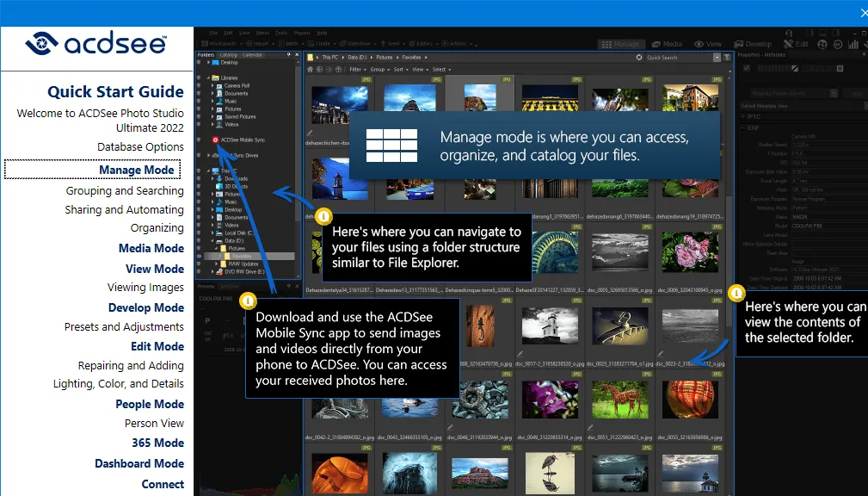Switch to Manage mode via its grid icon
Viewport: 868px width, 496px height.
tap(606, 44)
